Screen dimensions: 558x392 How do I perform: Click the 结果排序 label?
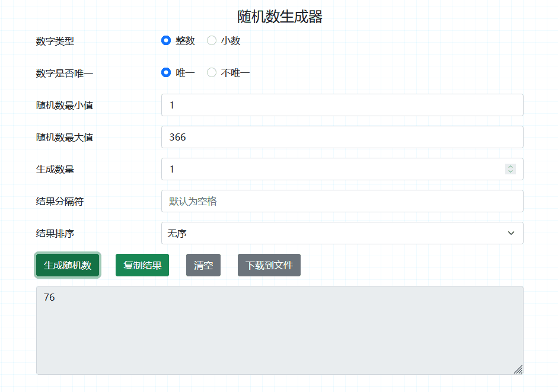55,234
